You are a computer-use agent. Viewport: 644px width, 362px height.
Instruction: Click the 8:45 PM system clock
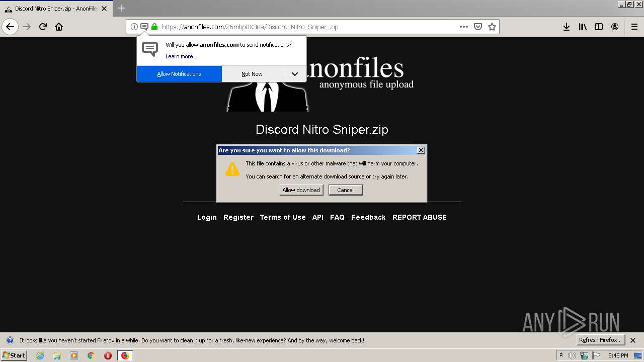click(x=618, y=355)
